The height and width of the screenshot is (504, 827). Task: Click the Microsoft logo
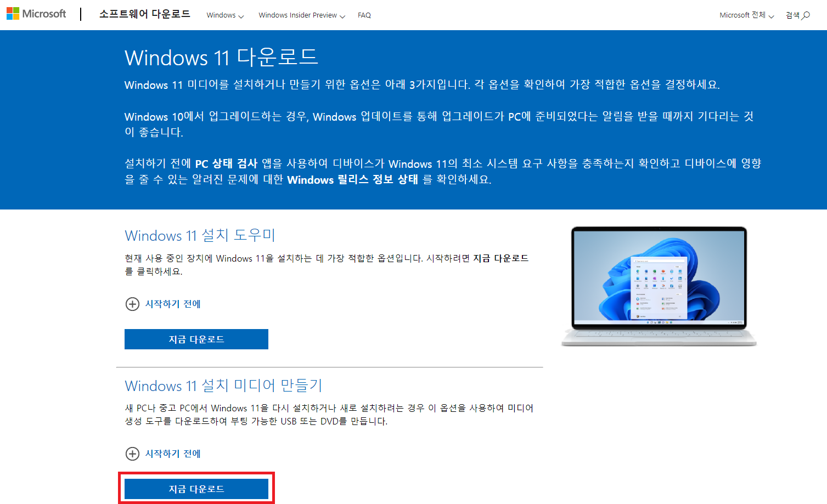[x=36, y=14]
